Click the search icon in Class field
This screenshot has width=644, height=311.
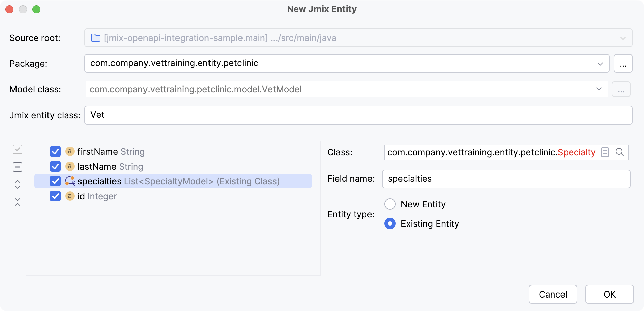coord(619,152)
